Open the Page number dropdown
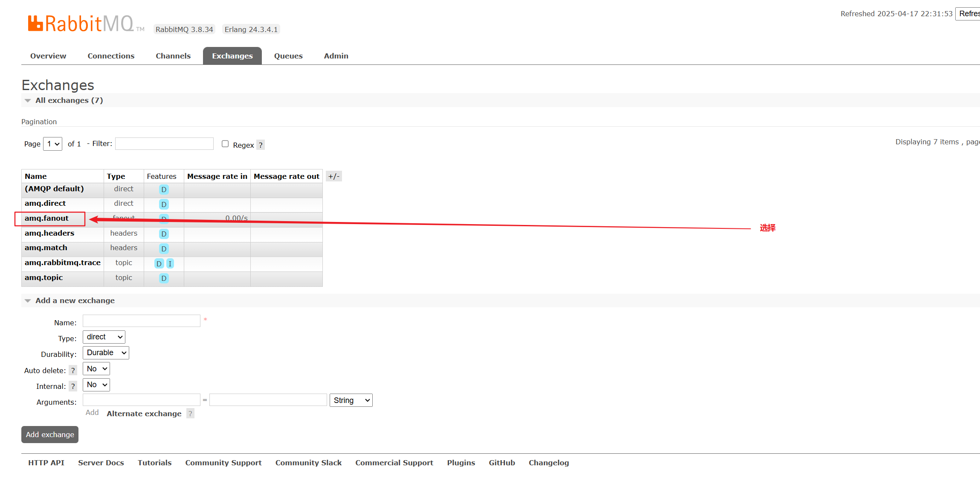The height and width of the screenshot is (502, 980). point(53,144)
